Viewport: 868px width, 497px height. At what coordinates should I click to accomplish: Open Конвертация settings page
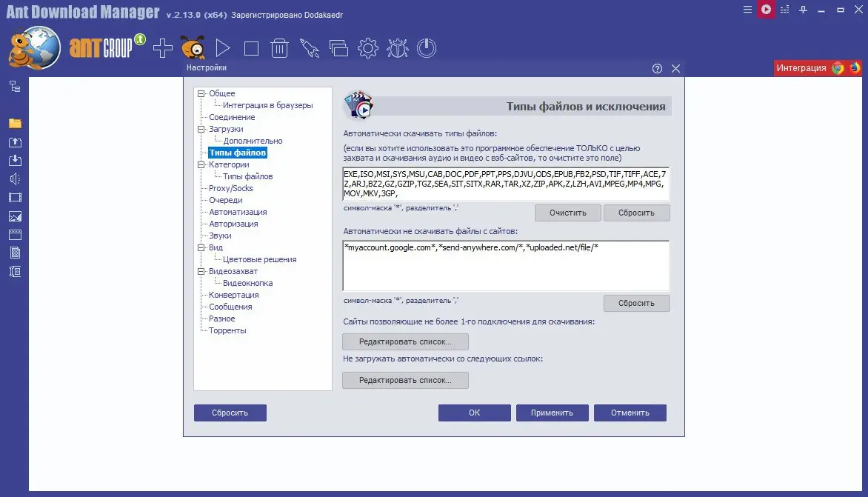[233, 295]
